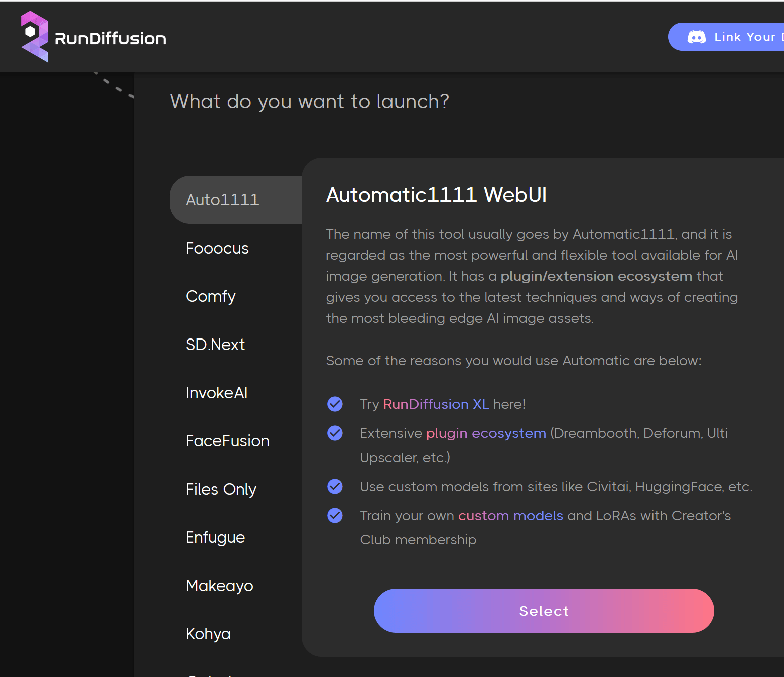This screenshot has height=677, width=784.
Task: Click the Discord icon in Link Your button
Action: 697,37
